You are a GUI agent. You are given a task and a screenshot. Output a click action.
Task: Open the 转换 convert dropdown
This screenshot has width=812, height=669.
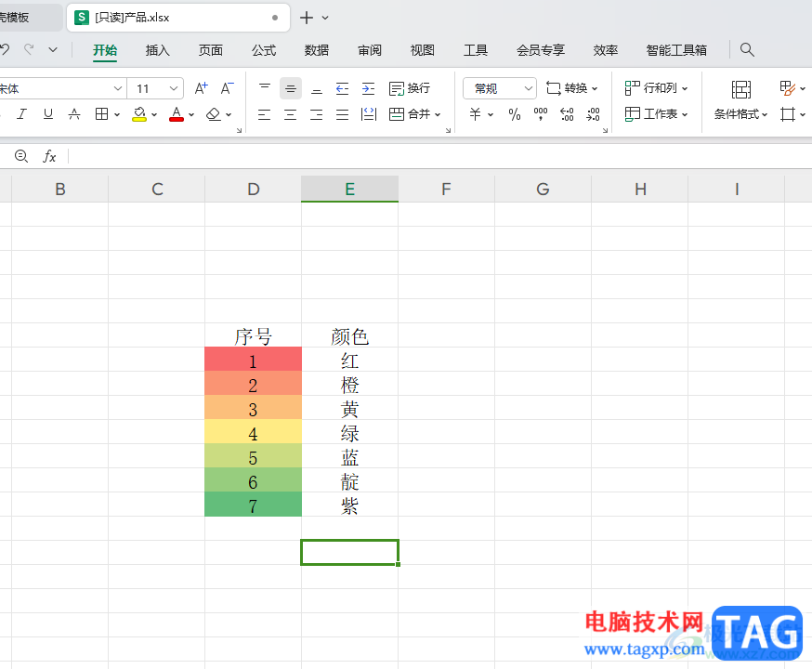click(571, 88)
